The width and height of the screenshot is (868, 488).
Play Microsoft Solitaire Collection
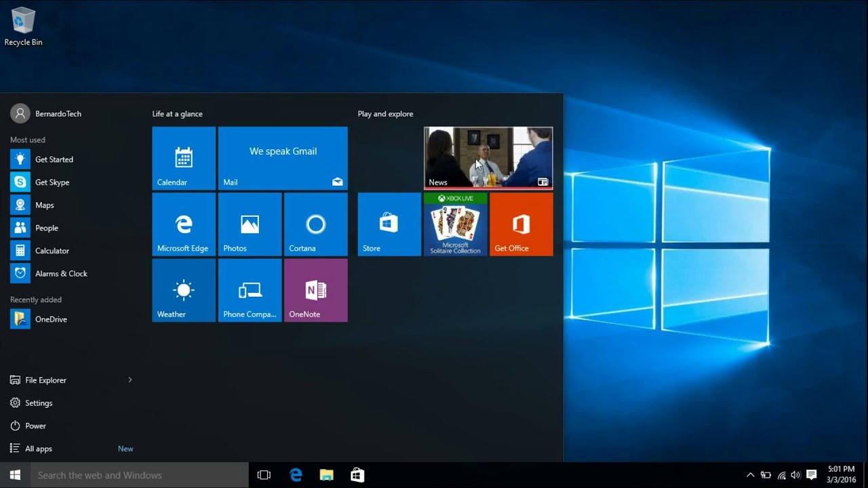[x=455, y=224]
